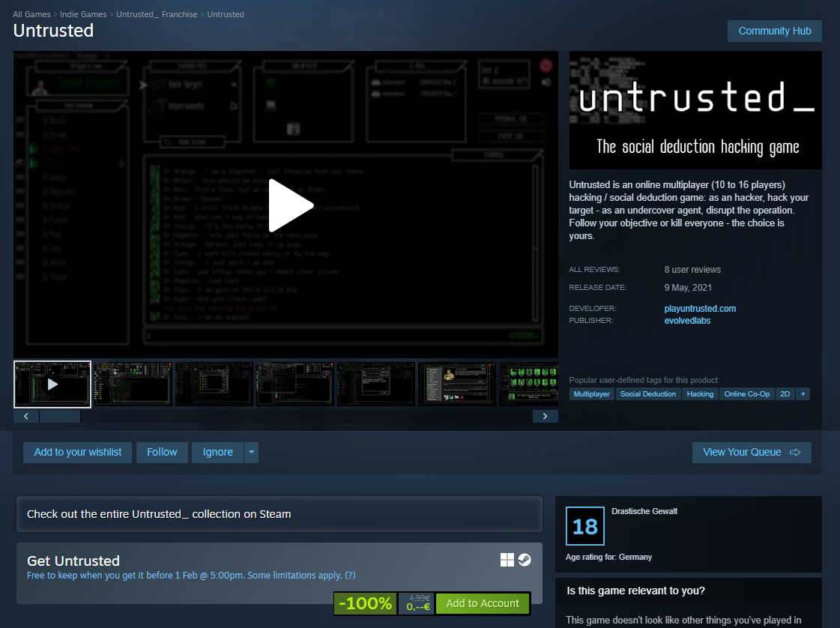Click the plus icon to add tags
The image size is (840, 628).
803,393
